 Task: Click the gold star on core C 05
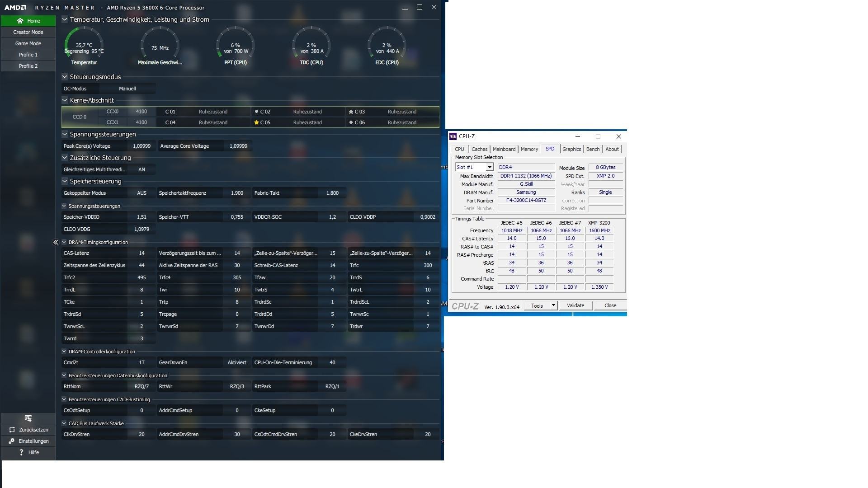(x=256, y=122)
